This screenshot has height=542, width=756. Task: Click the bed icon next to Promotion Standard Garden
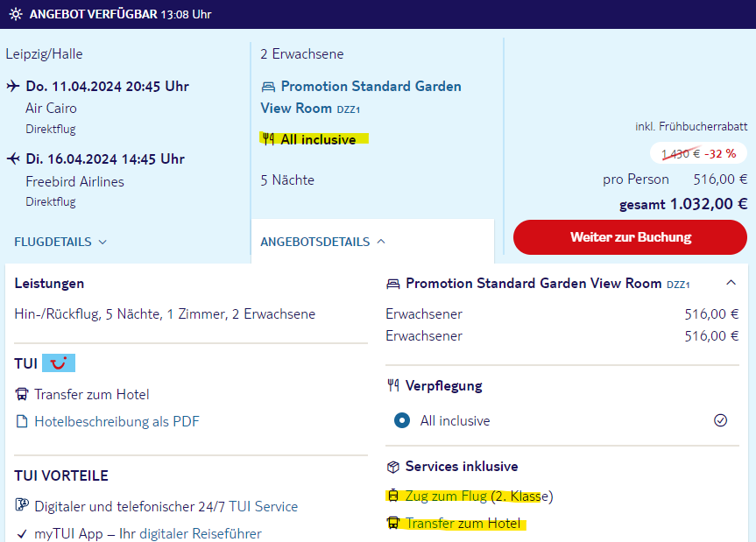pos(268,87)
